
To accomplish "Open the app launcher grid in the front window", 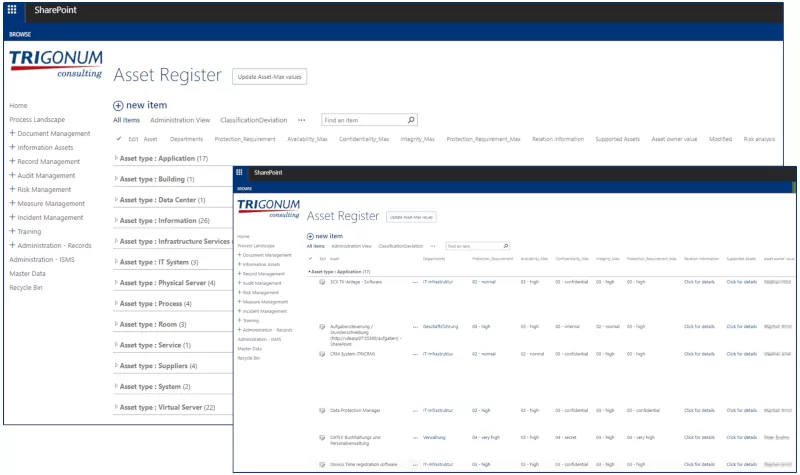I will 240,172.
